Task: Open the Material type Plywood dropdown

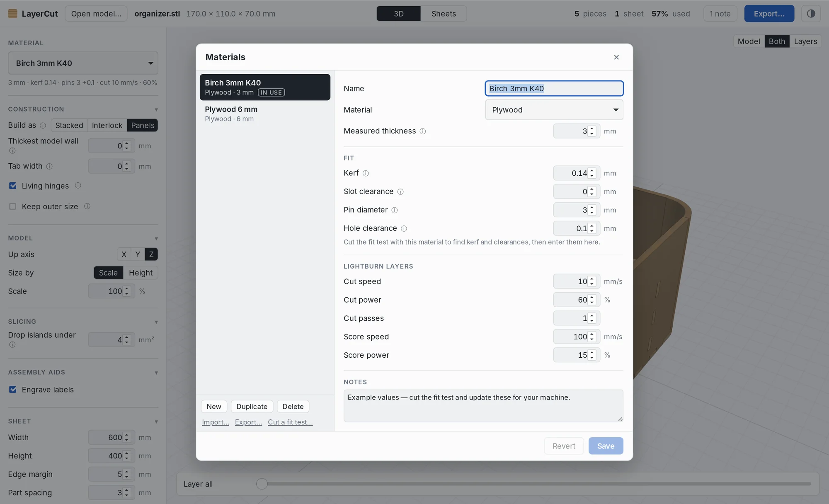Action: (x=554, y=110)
